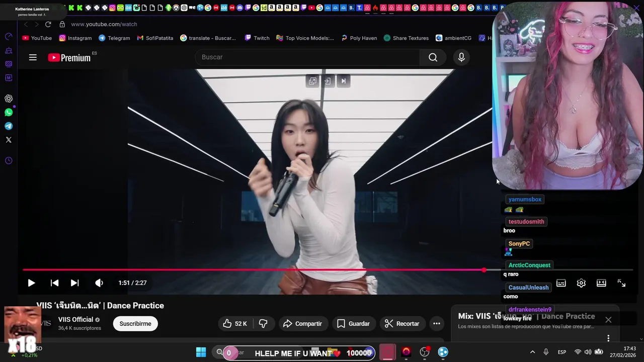
Task: Dislike the video with thumbs down
Action: pos(263,324)
